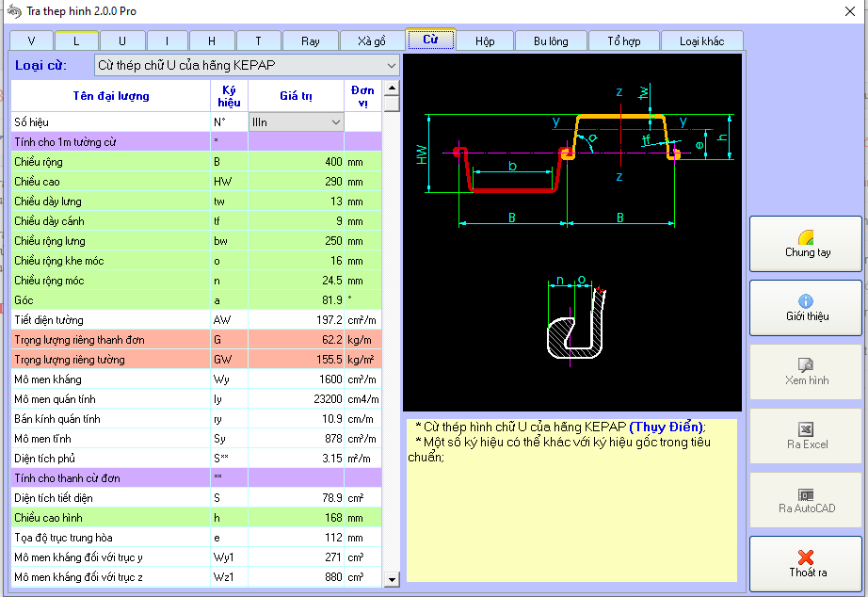Click the app icon in title bar
Viewport: 868px width, 597px height.
[14, 10]
